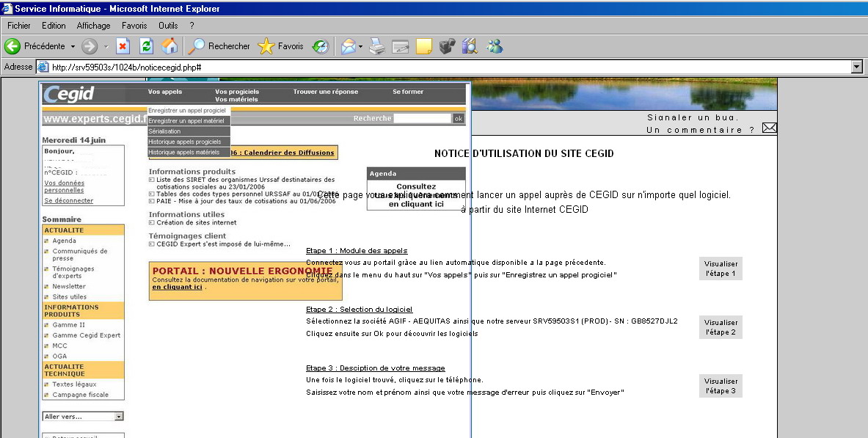Open the 'Sites utiles' sidebar link

[69, 297]
